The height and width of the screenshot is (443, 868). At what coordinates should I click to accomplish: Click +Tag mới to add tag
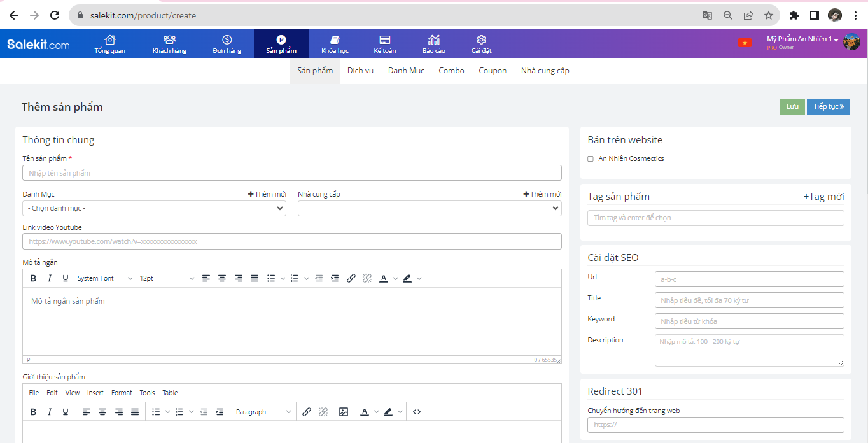(x=823, y=197)
